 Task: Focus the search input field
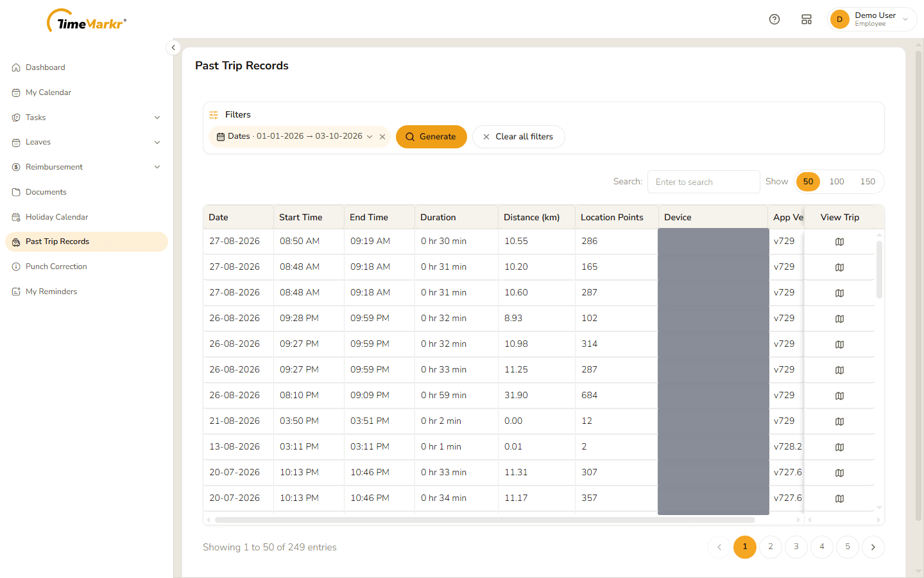coord(704,182)
